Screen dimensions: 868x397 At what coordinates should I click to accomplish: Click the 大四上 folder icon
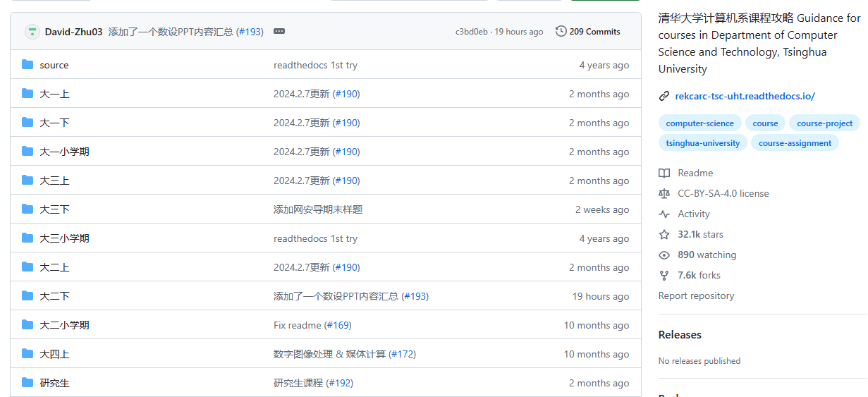point(27,354)
